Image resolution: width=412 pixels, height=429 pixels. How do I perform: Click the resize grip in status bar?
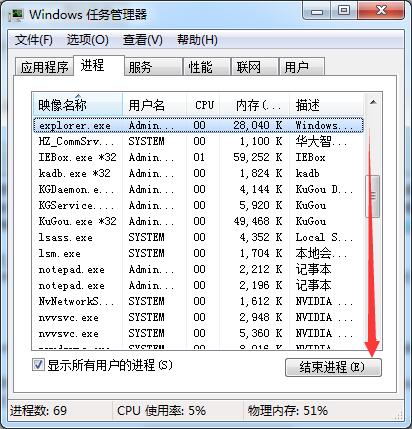399,414
